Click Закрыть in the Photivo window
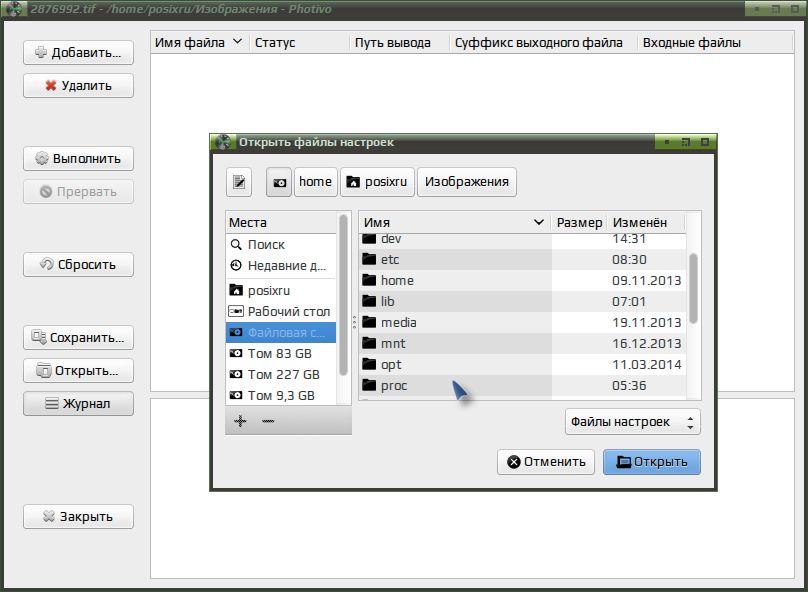808x592 pixels. [x=78, y=517]
